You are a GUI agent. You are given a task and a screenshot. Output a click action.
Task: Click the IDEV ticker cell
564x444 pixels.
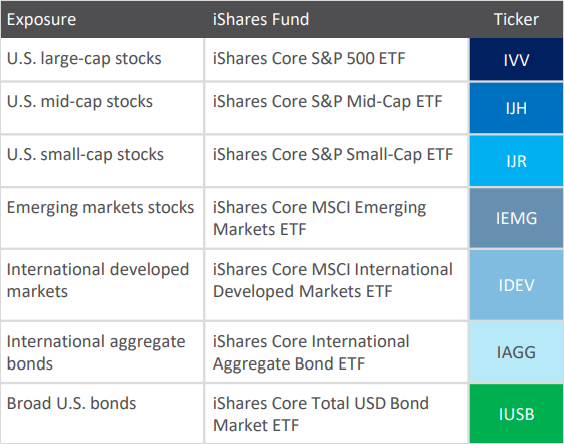coord(516,285)
